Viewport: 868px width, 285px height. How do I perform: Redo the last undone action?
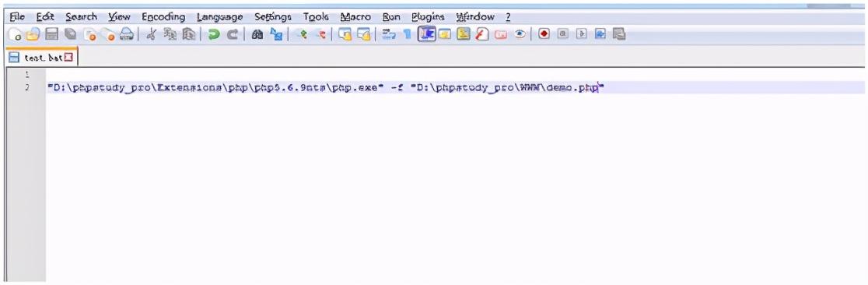(233, 35)
